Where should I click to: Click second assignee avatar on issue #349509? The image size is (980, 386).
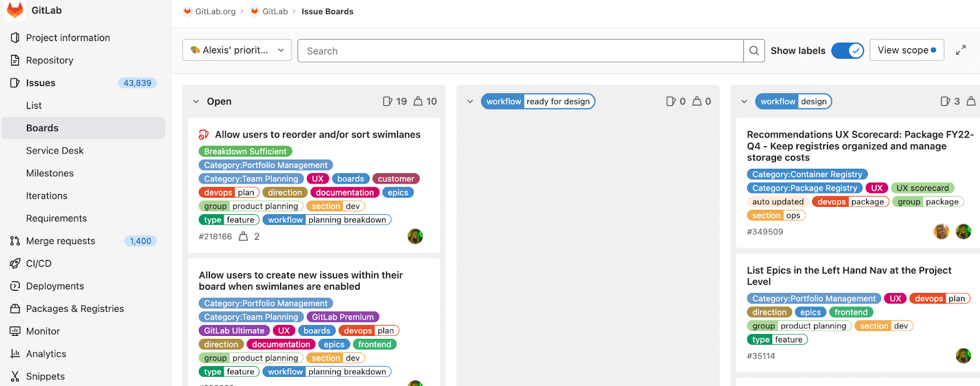(963, 231)
